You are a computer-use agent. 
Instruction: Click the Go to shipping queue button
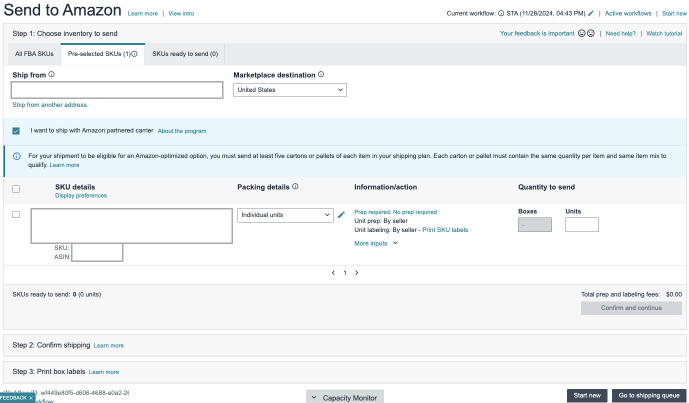tap(647, 395)
